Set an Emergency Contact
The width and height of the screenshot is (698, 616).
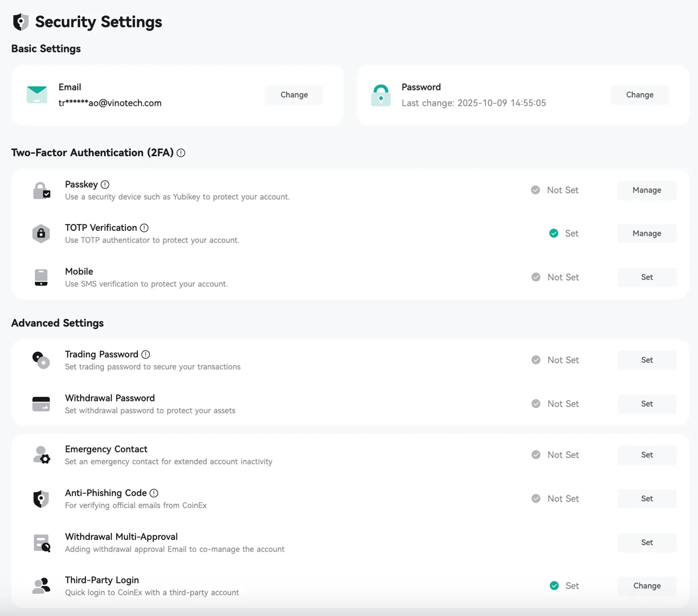tap(647, 455)
